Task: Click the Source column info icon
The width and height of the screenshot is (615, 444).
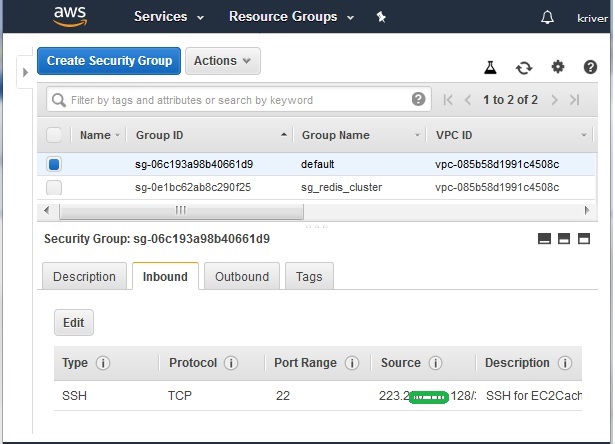Action: click(435, 363)
